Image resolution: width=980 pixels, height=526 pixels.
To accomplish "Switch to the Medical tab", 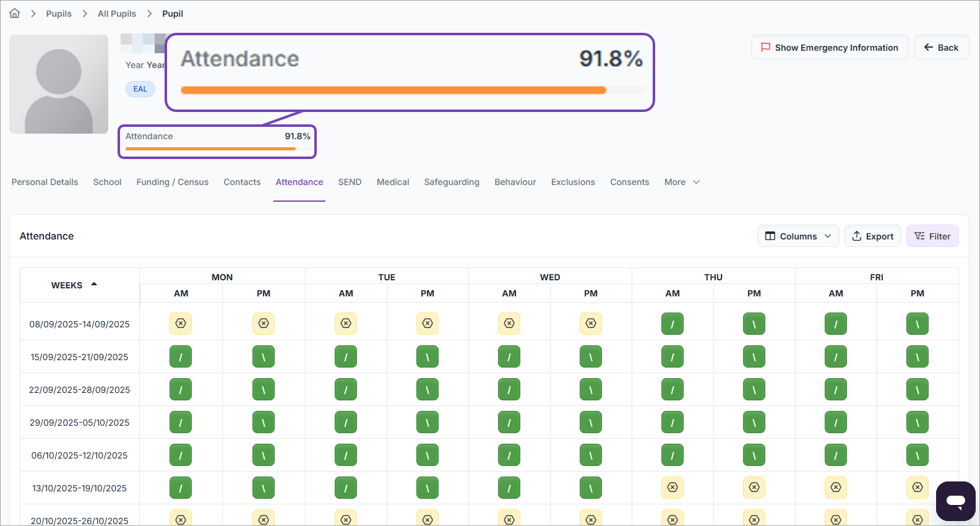I will 393,182.
